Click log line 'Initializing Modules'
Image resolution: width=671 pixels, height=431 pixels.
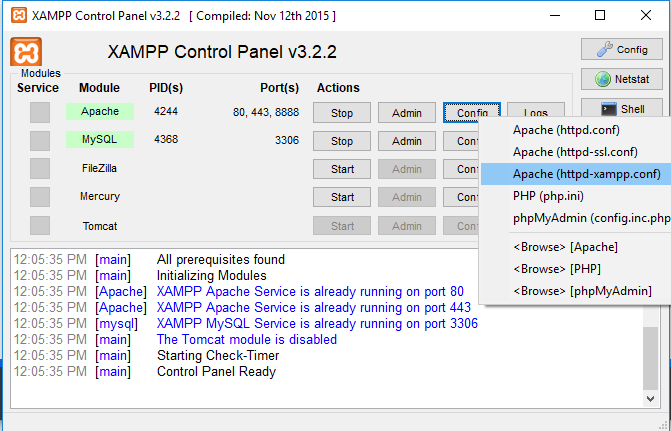pyautogui.click(x=211, y=275)
